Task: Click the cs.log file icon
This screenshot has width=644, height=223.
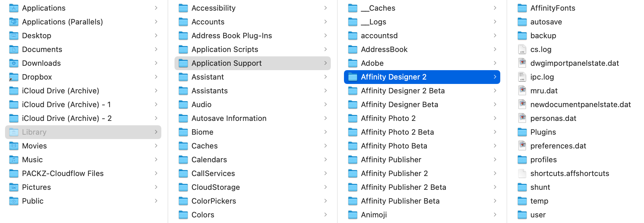Action: pos(522,49)
